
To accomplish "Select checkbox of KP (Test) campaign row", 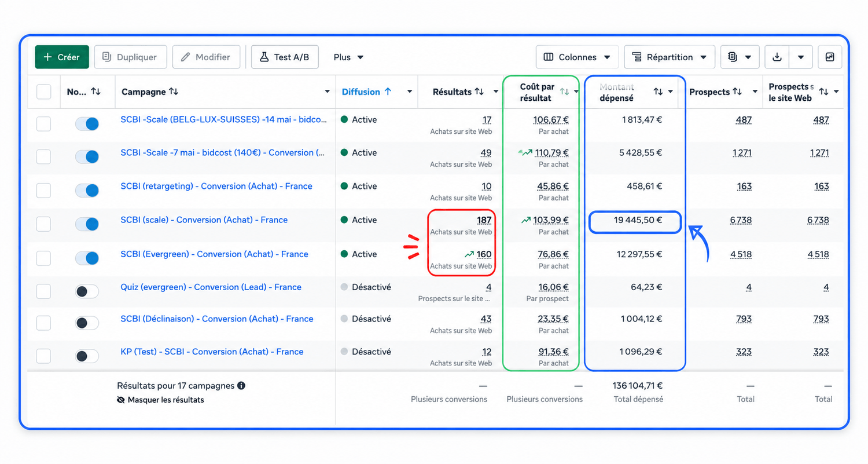I will pos(43,356).
